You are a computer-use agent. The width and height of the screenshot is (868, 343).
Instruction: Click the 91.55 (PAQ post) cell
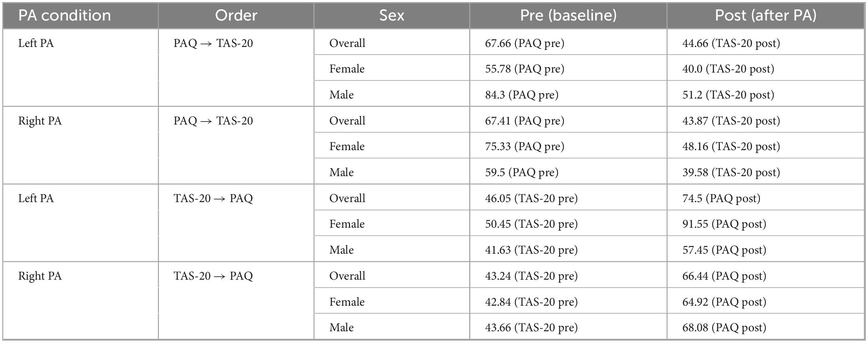pyautogui.click(x=724, y=224)
